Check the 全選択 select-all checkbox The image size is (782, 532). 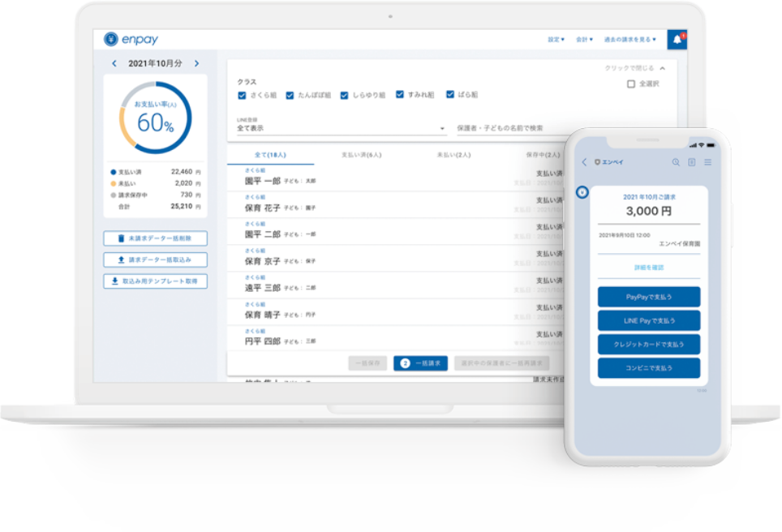tap(631, 84)
